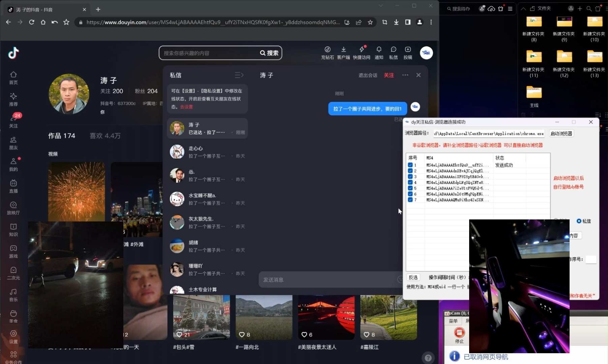The image size is (608, 364).
Task: Open the 知识 knowledge sidebar item
Action: pos(13,230)
